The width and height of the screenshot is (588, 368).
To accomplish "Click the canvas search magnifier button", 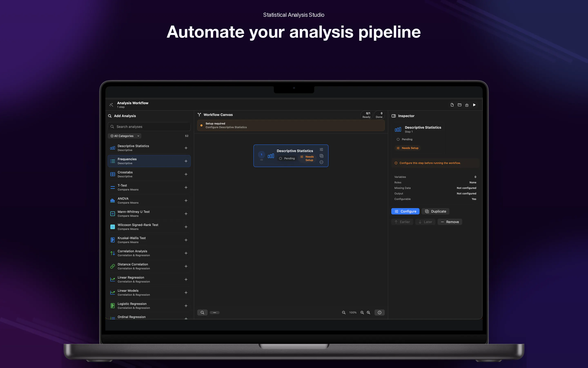I will click(x=202, y=313).
